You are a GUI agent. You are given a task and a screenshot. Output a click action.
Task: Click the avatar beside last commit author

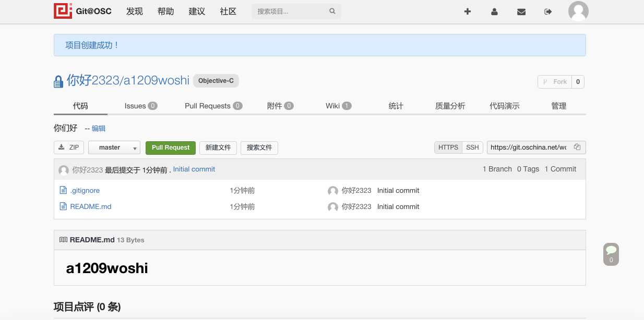click(x=64, y=170)
